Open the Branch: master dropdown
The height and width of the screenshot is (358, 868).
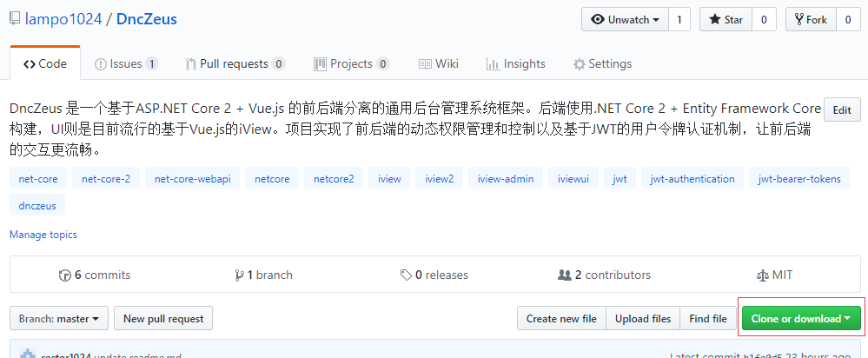coord(59,319)
